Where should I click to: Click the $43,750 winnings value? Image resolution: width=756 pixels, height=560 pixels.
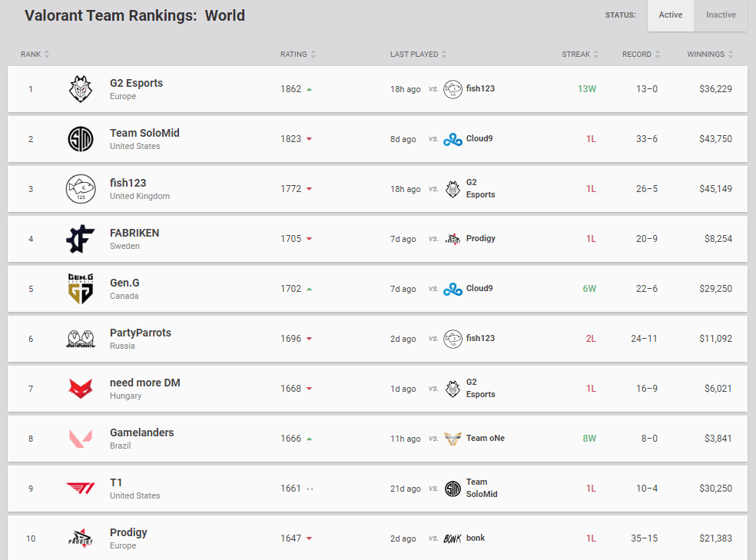[x=716, y=139]
